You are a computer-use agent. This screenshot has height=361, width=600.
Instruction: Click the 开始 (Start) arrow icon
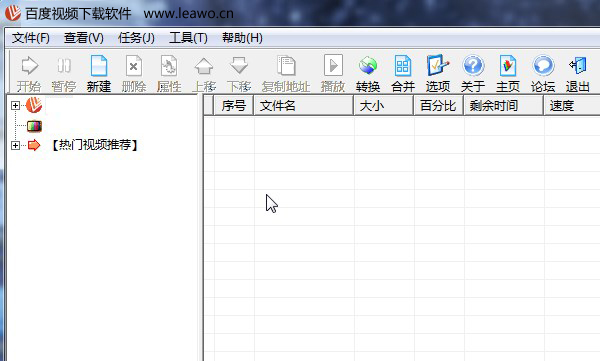pos(29,65)
